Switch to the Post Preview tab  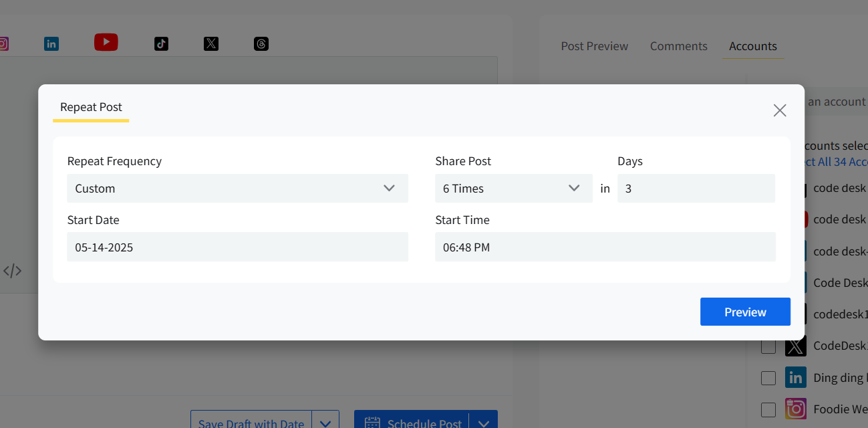click(594, 46)
